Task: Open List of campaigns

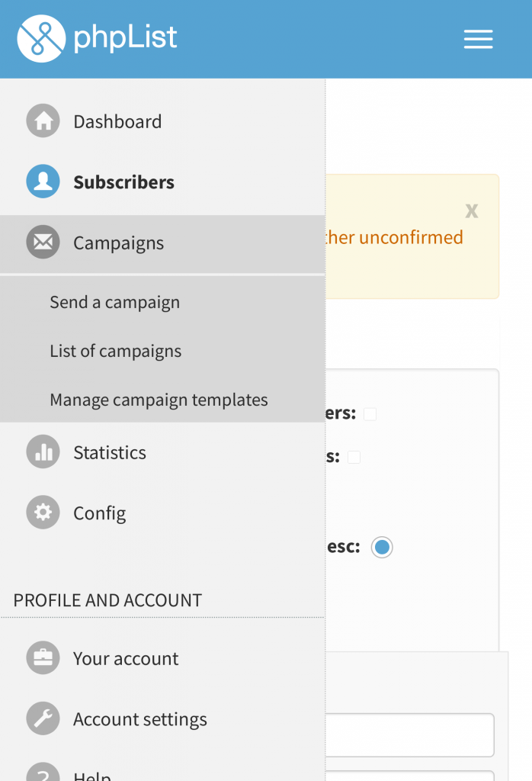Action: coord(115,351)
